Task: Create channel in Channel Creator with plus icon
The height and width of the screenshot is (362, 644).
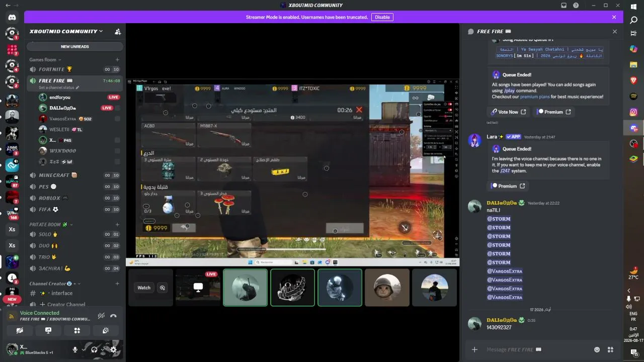Action: tap(117, 284)
